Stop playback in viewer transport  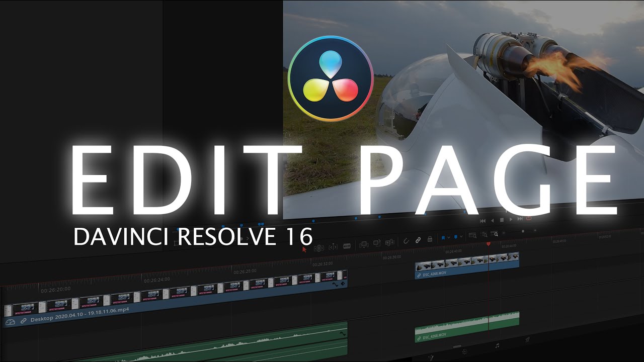(x=502, y=220)
